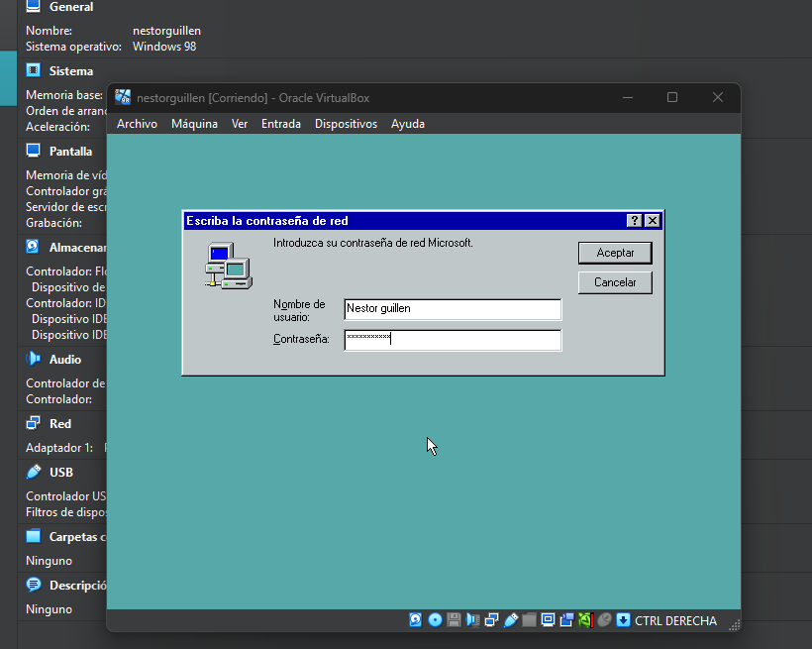Click the Sistema section header
The height and width of the screenshot is (649, 812).
pos(71,71)
